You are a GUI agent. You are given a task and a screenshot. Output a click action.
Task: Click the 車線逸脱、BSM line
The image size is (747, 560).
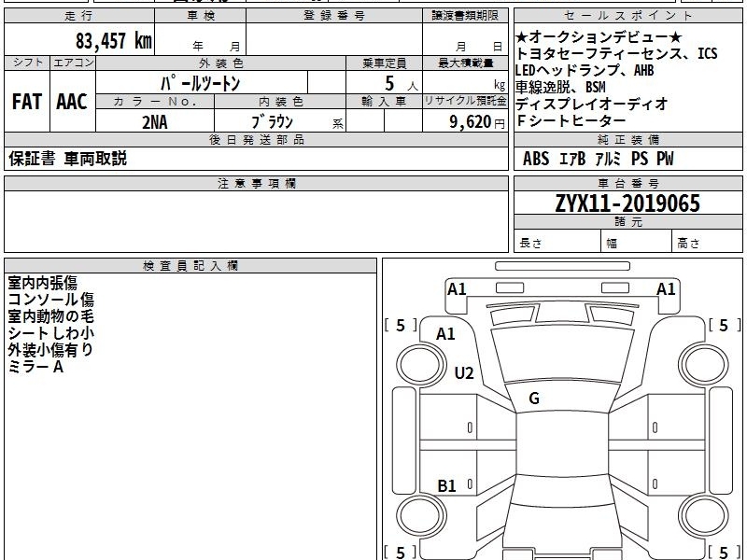561,87
